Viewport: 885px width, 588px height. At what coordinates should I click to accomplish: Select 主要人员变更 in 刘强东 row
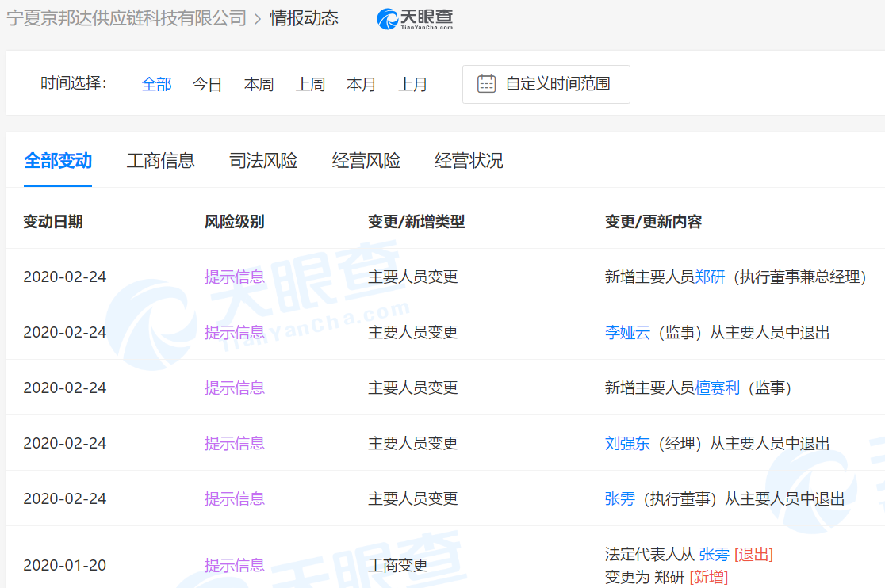click(412, 444)
